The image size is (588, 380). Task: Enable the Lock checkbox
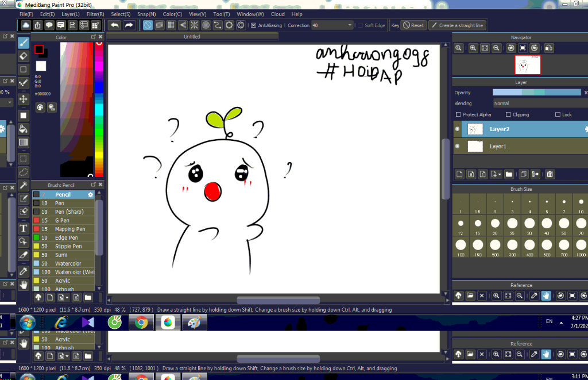tap(558, 114)
